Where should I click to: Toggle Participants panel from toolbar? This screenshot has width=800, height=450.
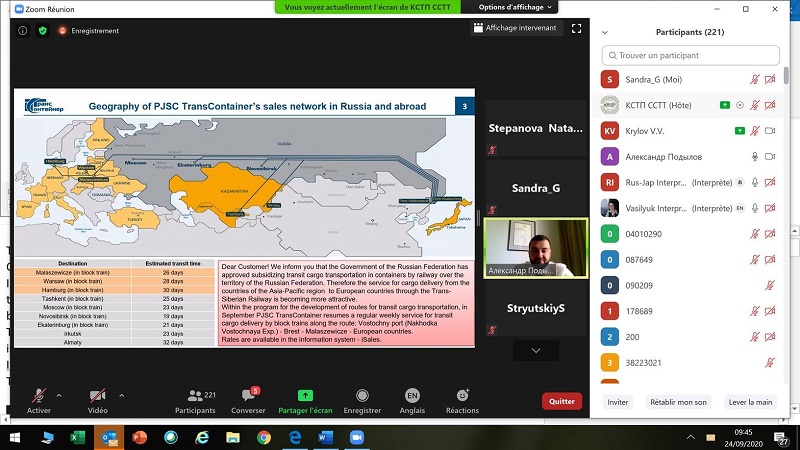click(x=195, y=401)
